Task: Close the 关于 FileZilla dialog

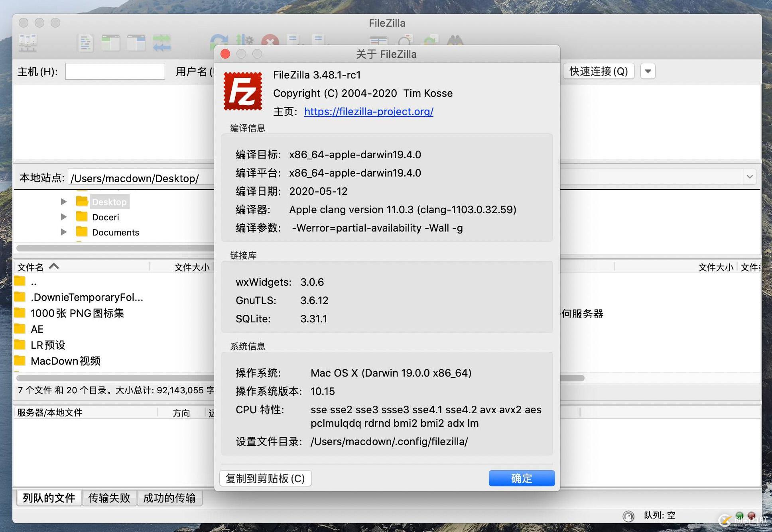Action: [x=225, y=54]
